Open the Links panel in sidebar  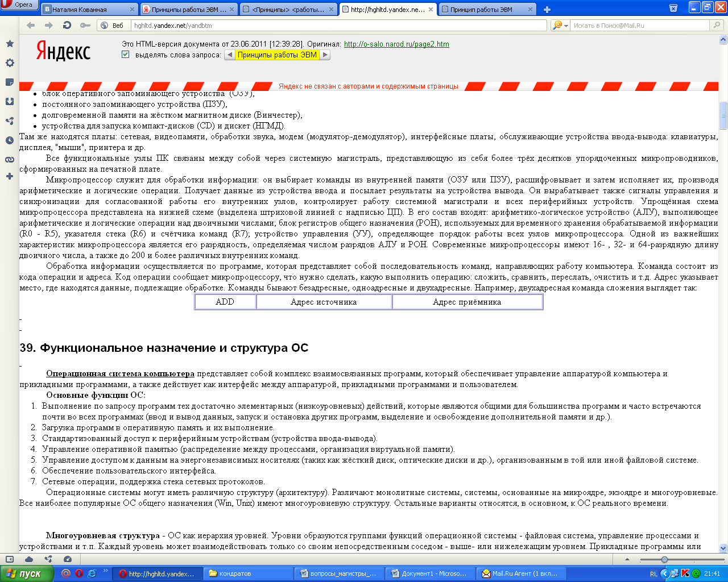point(10,159)
